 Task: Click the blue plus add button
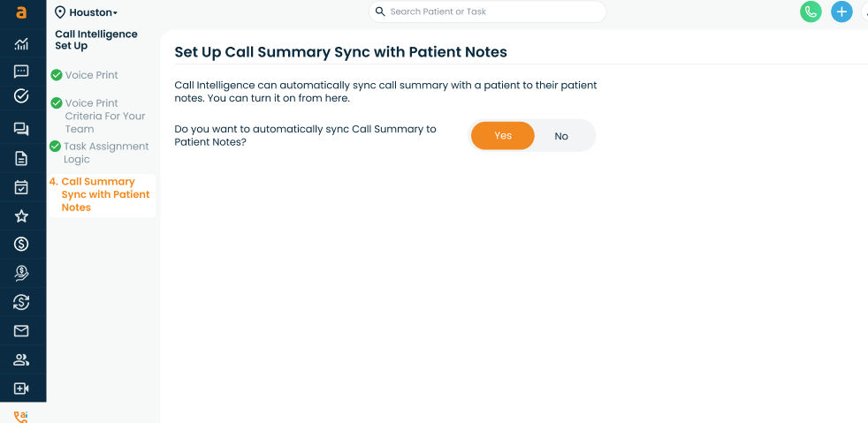(x=841, y=11)
